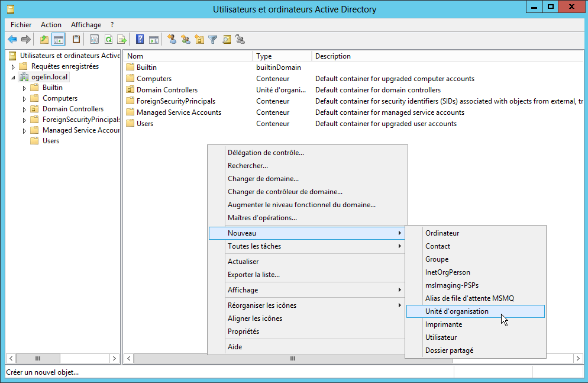588x383 pixels.
Task: Click the Refresh toolbar icon
Action: point(108,40)
